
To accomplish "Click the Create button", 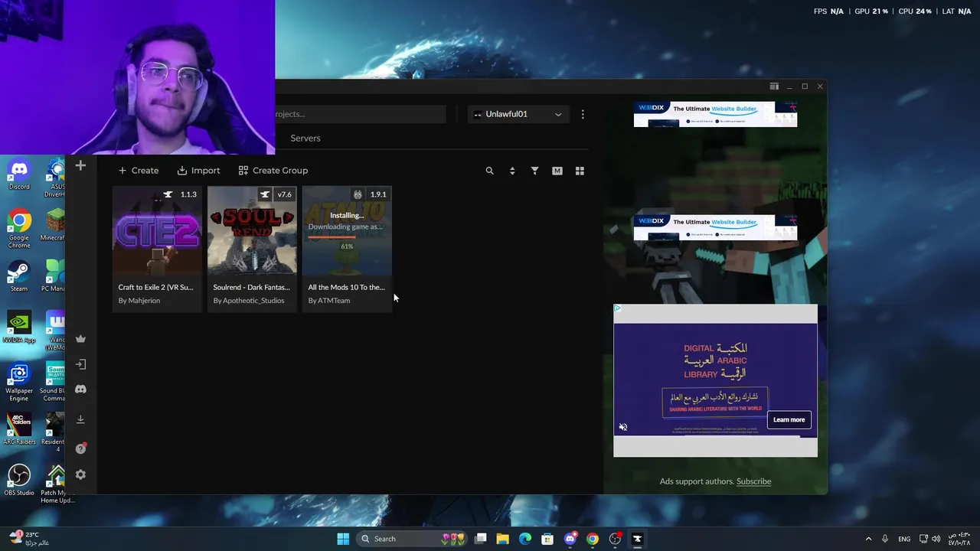I will coord(139,171).
